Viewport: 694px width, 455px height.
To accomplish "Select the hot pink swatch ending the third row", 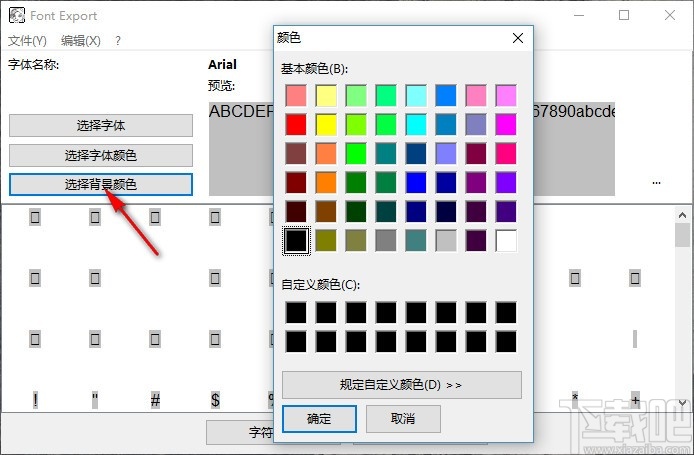I will click(506, 154).
